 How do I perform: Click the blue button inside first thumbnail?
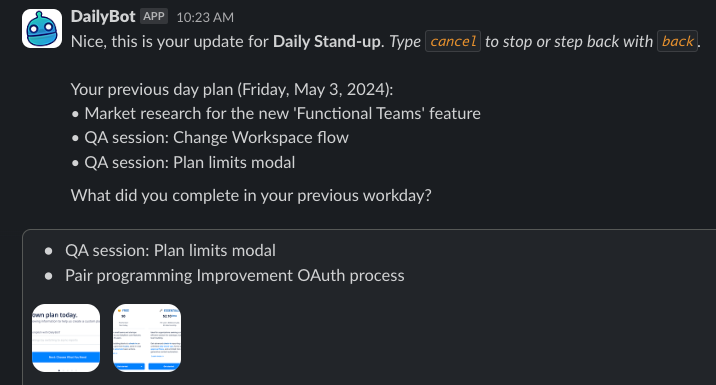pos(66,357)
